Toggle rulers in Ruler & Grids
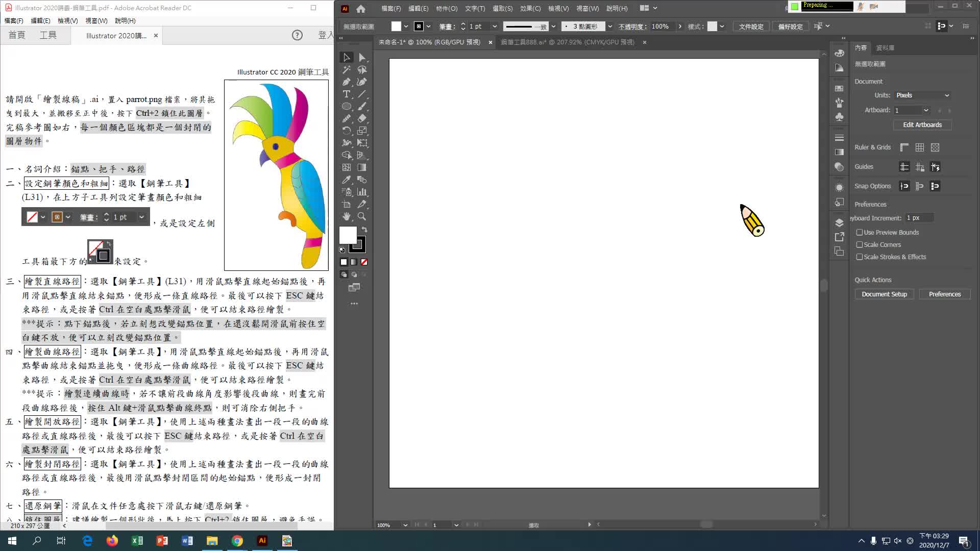This screenshot has width=980, height=551. click(904, 147)
